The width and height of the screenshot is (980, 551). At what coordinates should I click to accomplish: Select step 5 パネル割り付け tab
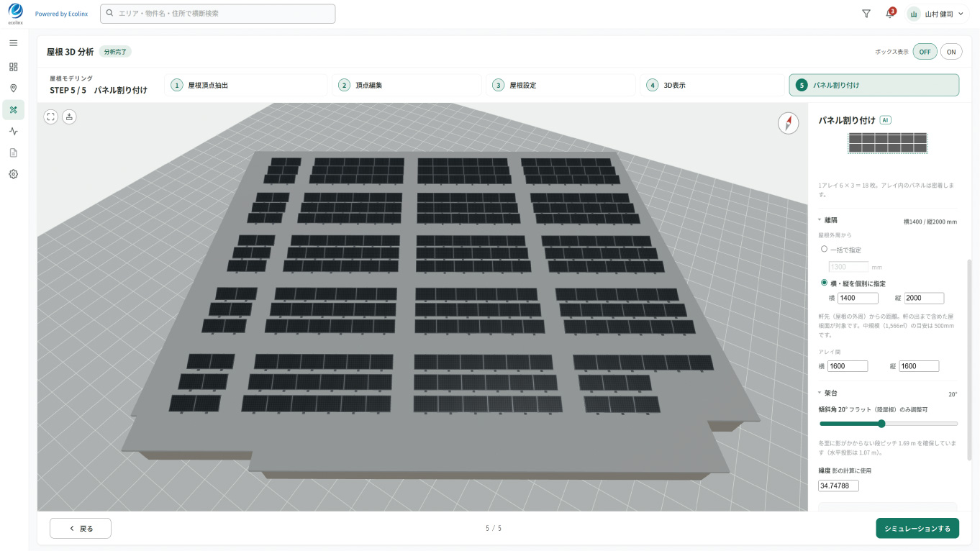click(874, 85)
